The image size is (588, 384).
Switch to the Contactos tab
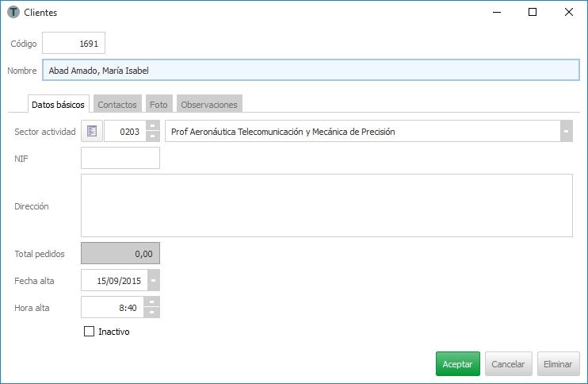[116, 105]
